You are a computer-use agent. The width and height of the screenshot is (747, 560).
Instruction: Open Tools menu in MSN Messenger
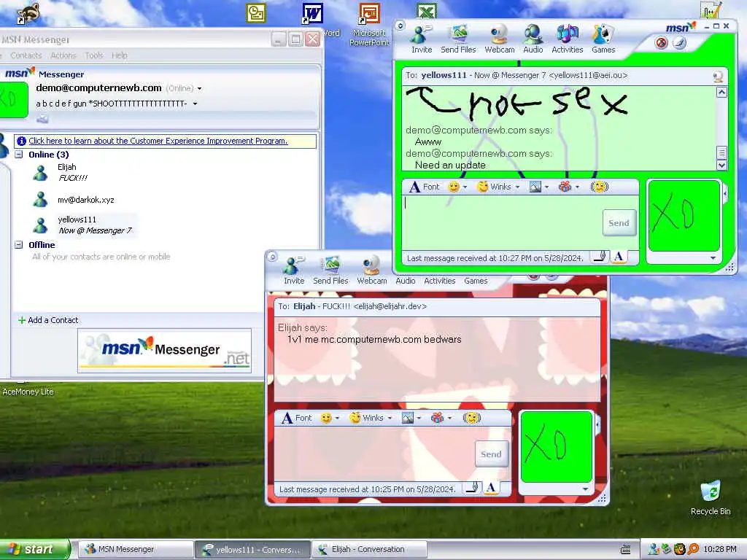pyautogui.click(x=94, y=55)
